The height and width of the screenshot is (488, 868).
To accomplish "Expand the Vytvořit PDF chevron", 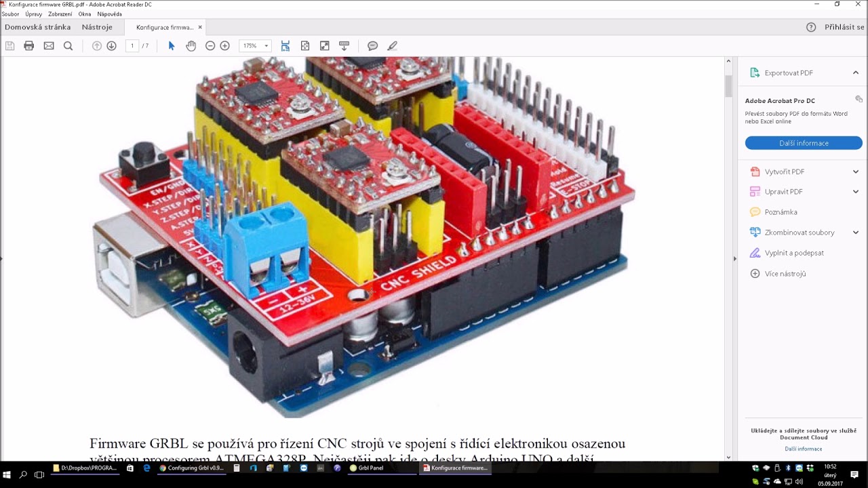I will coord(856,172).
